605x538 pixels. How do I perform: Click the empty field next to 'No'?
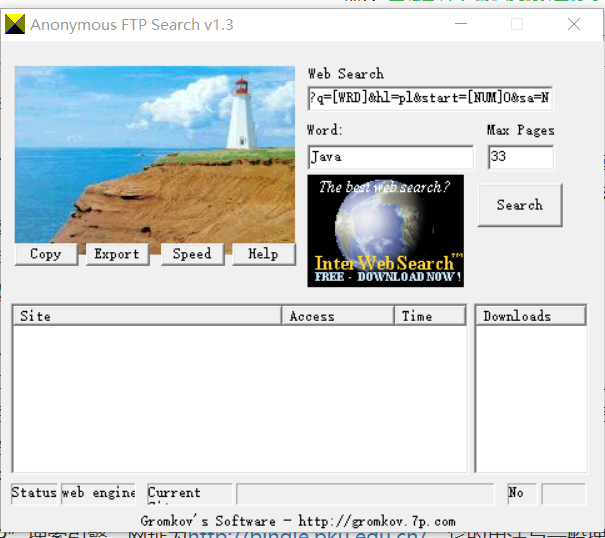[563, 494]
